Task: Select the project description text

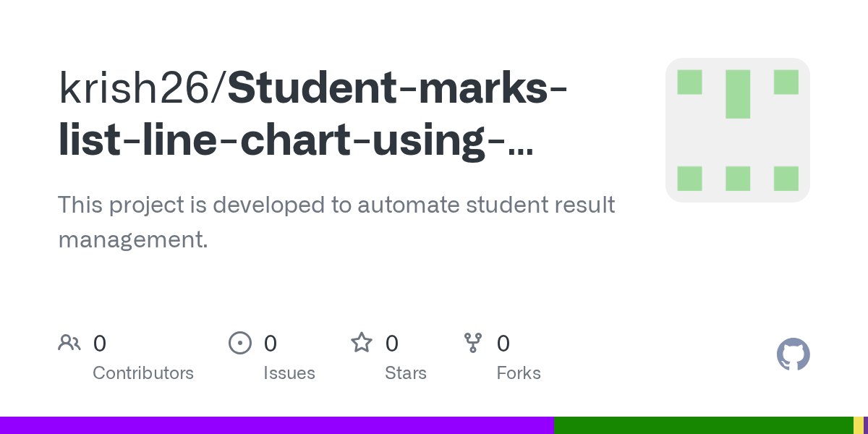Action: (336, 222)
